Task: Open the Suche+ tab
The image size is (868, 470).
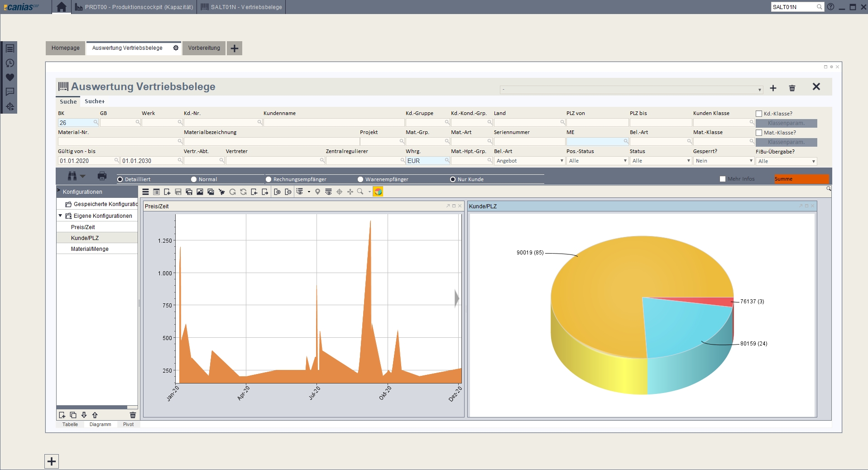Action: tap(95, 101)
